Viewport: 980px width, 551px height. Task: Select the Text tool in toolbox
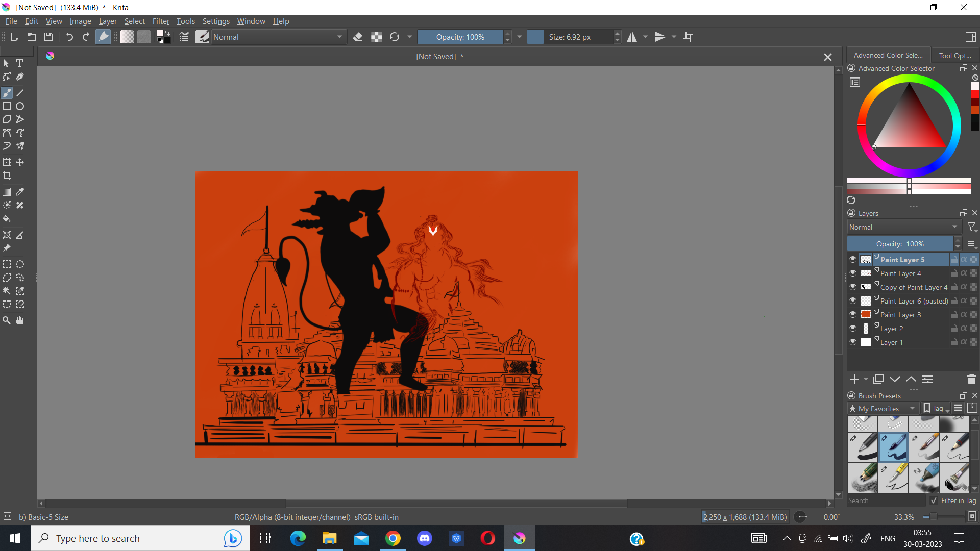click(20, 63)
